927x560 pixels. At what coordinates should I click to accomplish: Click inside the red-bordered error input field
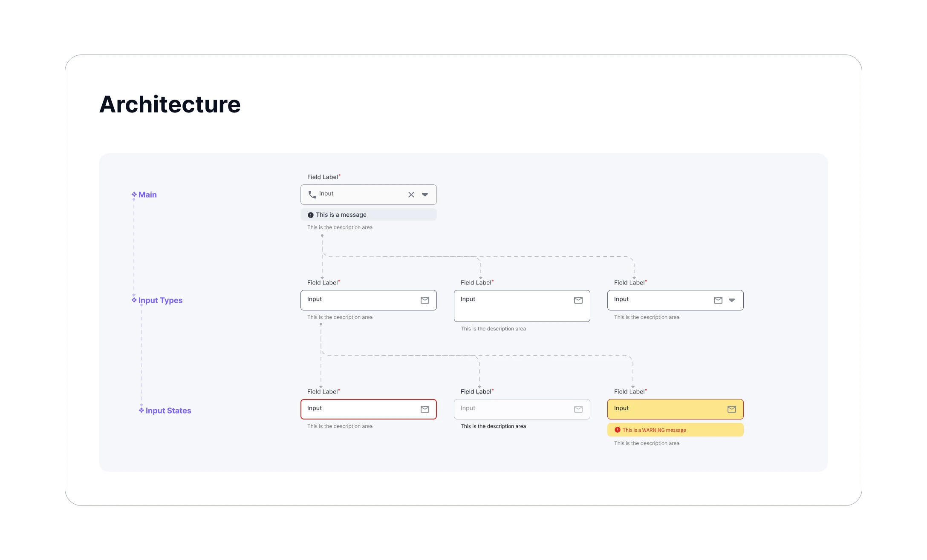pyautogui.click(x=362, y=409)
